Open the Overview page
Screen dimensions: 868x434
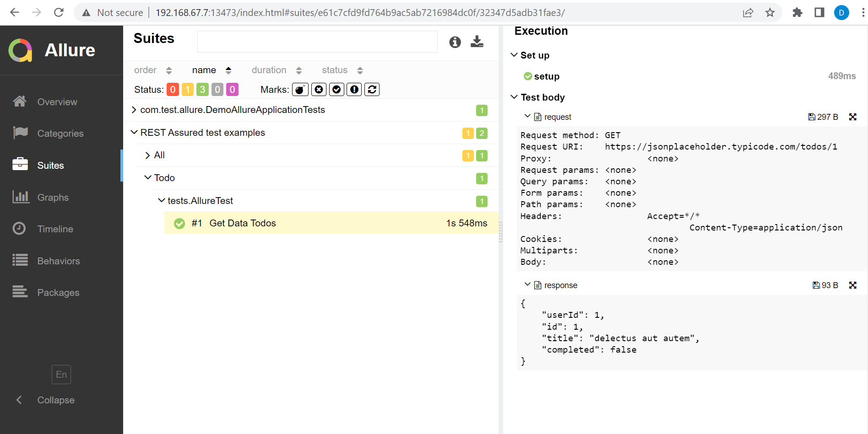click(57, 102)
